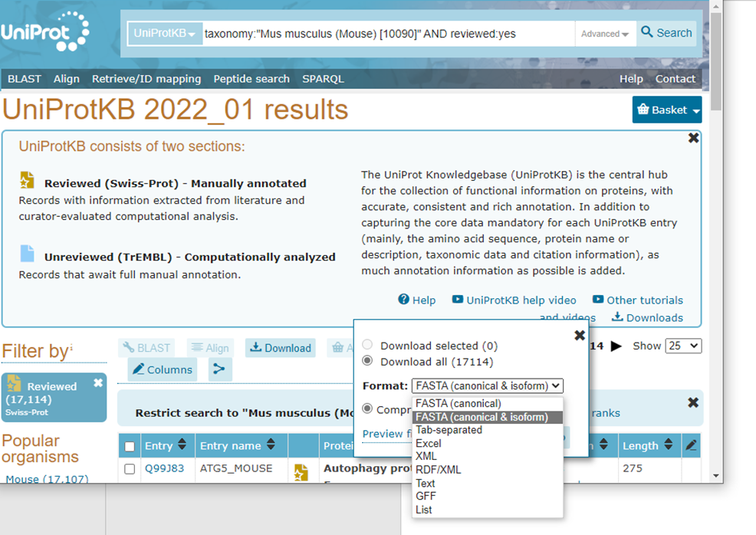This screenshot has height=535, width=756.
Task: Open the UniProtKB database dropdown
Action: click(164, 33)
